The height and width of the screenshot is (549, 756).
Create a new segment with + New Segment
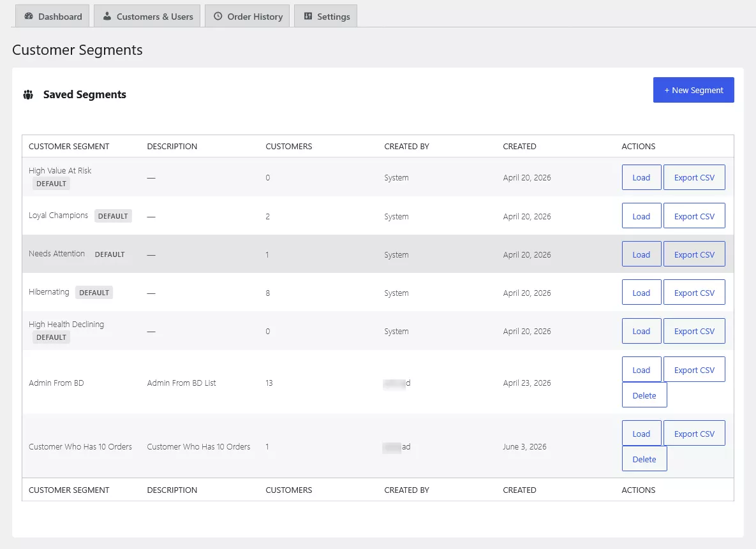(693, 90)
